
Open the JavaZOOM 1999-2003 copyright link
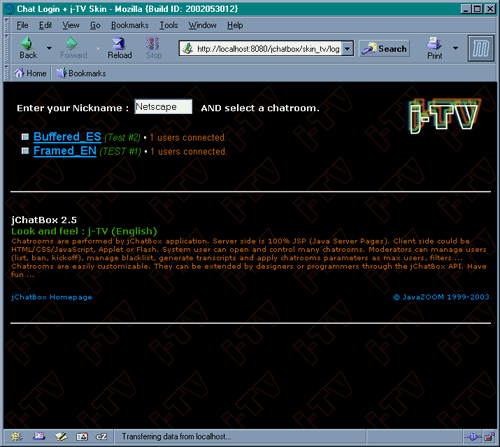pos(441,297)
